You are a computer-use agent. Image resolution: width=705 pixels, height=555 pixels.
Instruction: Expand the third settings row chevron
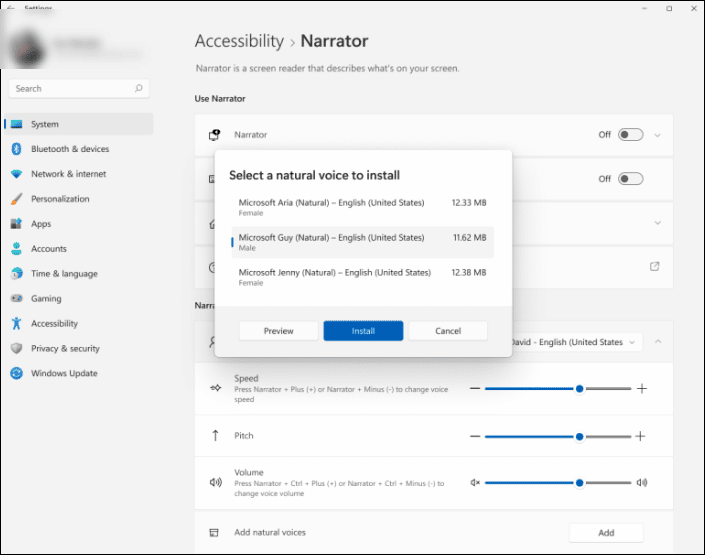(x=657, y=223)
